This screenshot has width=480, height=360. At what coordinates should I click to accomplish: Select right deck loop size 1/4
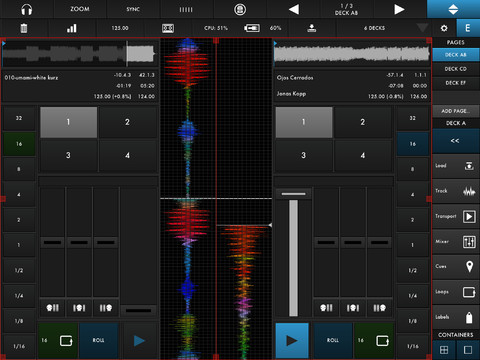[413, 296]
